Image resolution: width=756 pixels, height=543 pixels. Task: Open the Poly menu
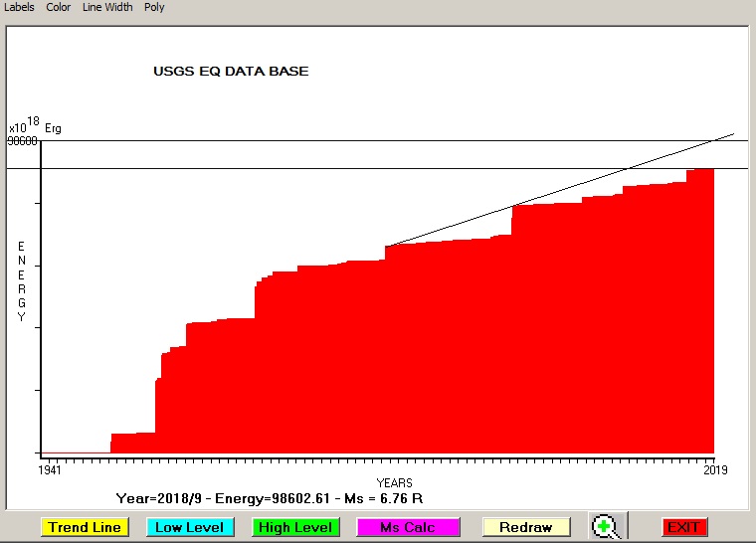click(x=154, y=7)
